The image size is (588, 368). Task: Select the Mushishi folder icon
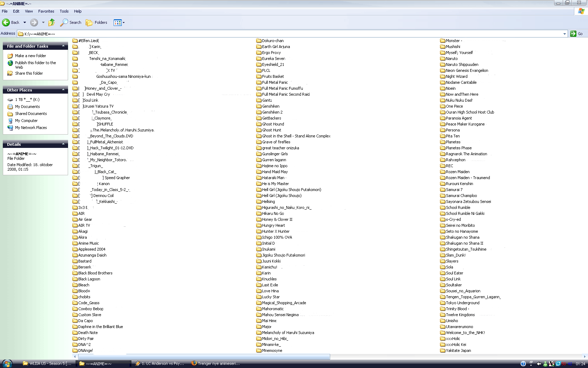click(443, 47)
